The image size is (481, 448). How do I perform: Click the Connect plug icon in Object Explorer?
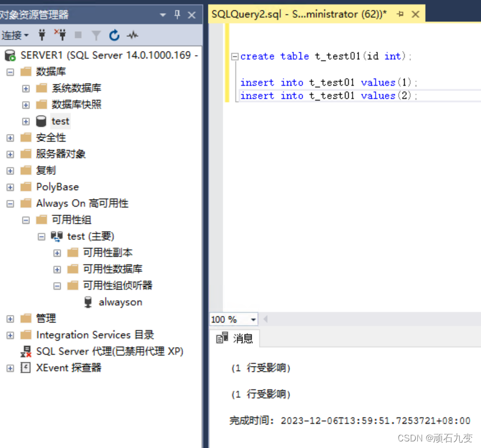(42, 35)
